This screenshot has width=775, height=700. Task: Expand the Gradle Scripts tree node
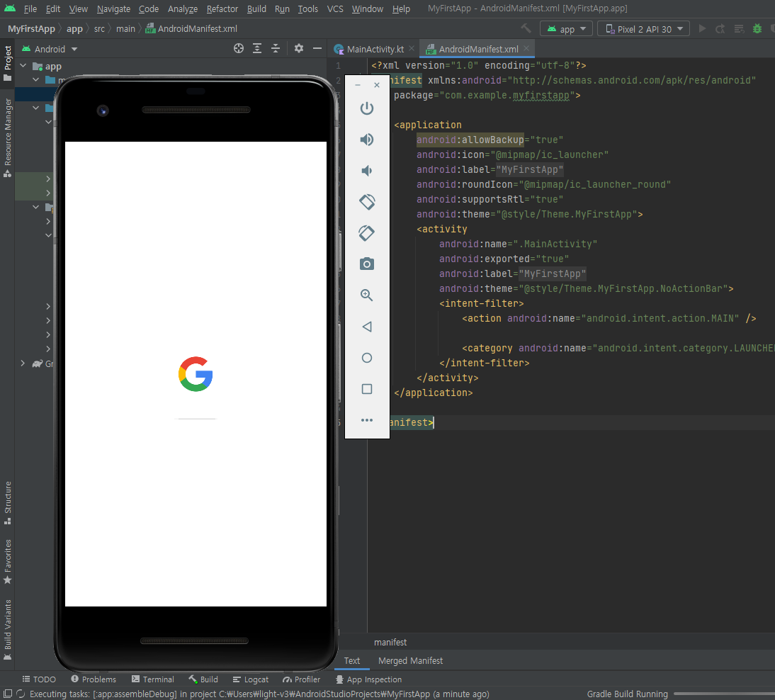pos(23,363)
